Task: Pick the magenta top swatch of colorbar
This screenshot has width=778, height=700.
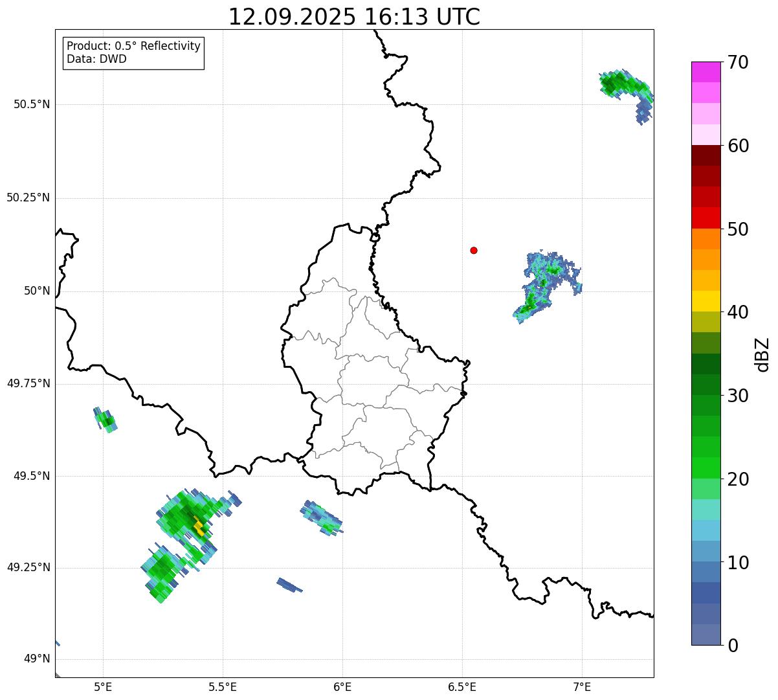Action: [x=706, y=72]
